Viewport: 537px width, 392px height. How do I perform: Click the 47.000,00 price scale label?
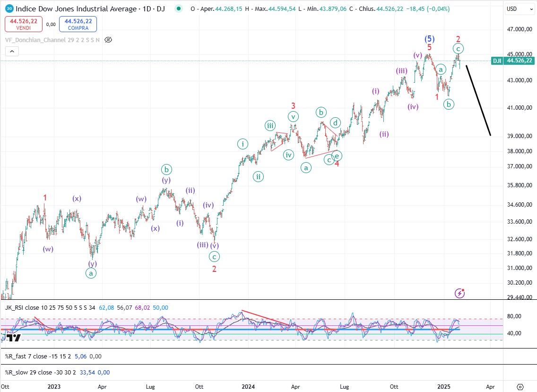520,29
